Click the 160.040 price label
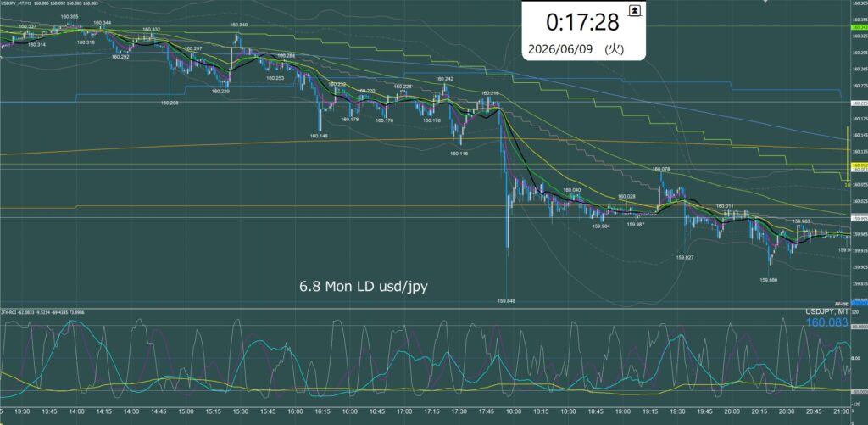Screen dimensions: 868x425 point(572,190)
